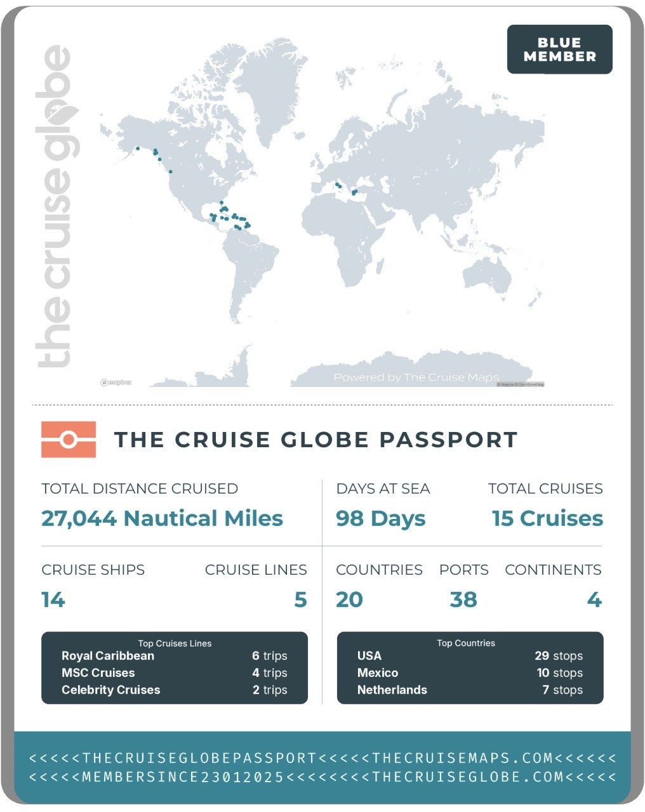The width and height of the screenshot is (645, 812).
Task: Click 'Powered by The Cruise Maps' text
Action: [416, 377]
